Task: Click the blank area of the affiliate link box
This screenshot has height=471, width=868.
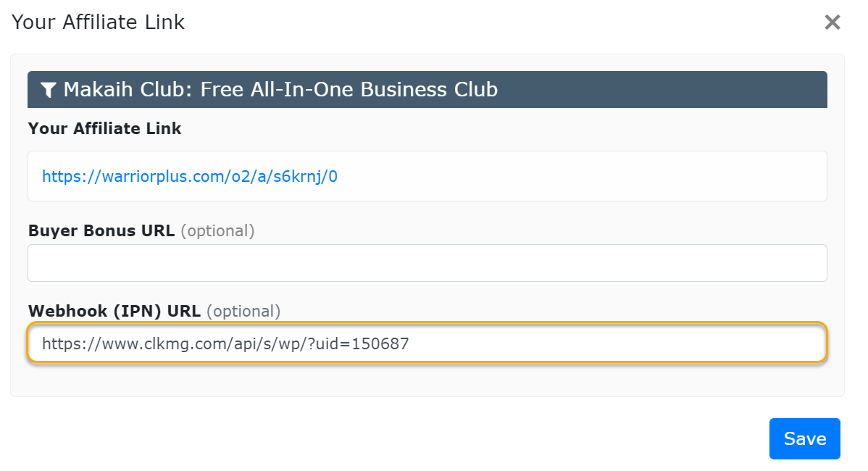Action: point(580,176)
